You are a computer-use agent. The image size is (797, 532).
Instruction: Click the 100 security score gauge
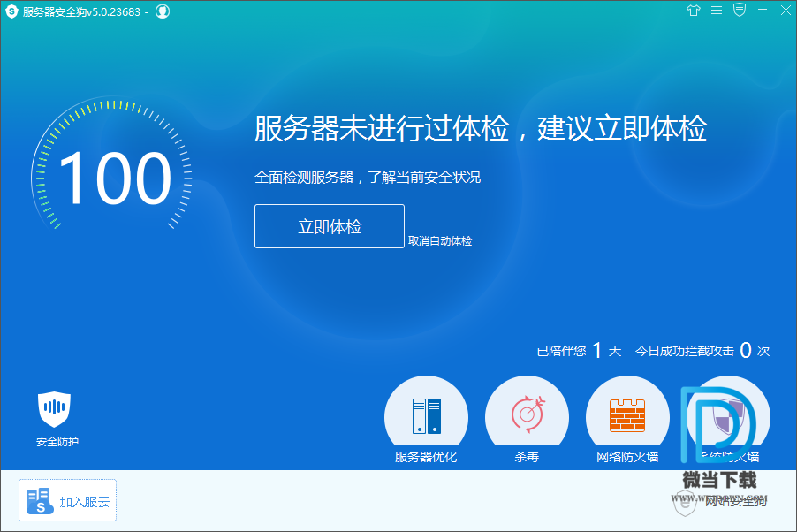pos(113,179)
